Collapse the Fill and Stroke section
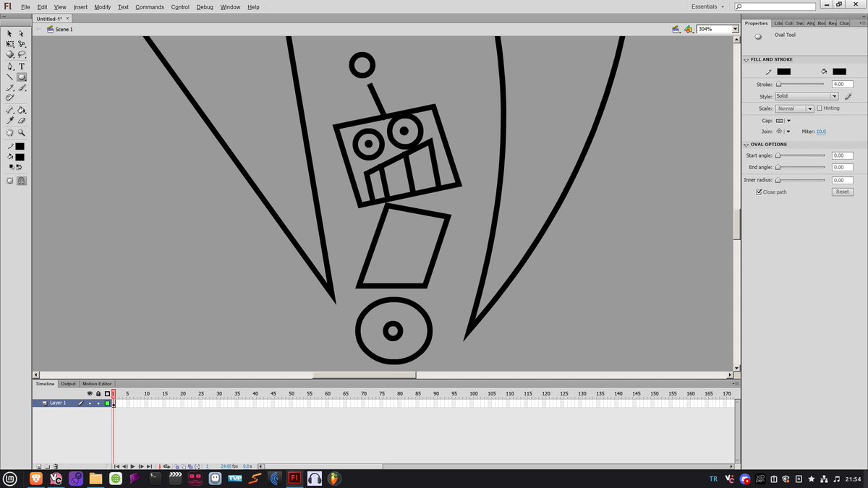This screenshot has height=488, width=868. (746, 60)
